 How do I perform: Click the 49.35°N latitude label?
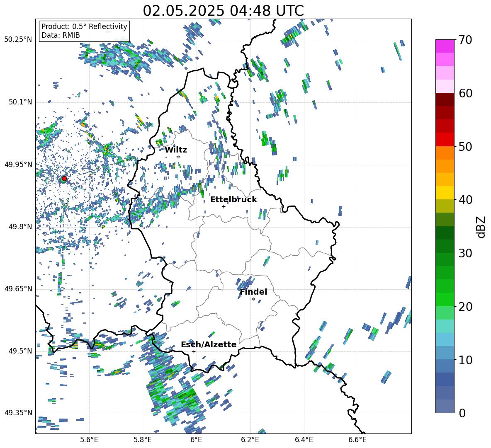coord(18,413)
